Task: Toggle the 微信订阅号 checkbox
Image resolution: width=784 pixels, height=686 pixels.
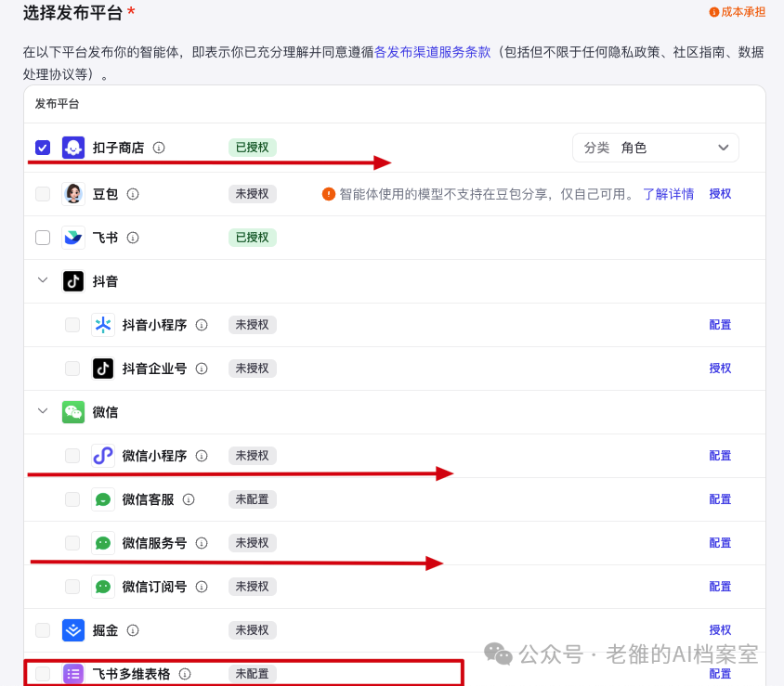Action: coord(72,587)
